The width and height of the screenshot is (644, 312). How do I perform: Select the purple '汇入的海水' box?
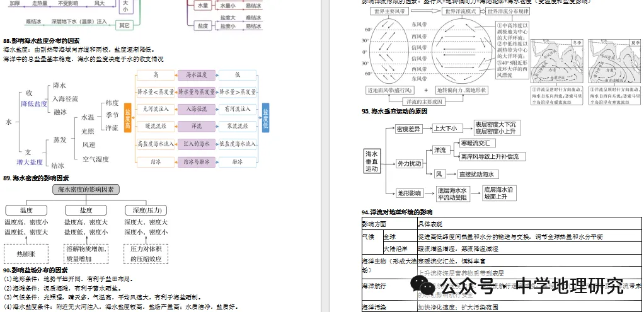[197, 144]
